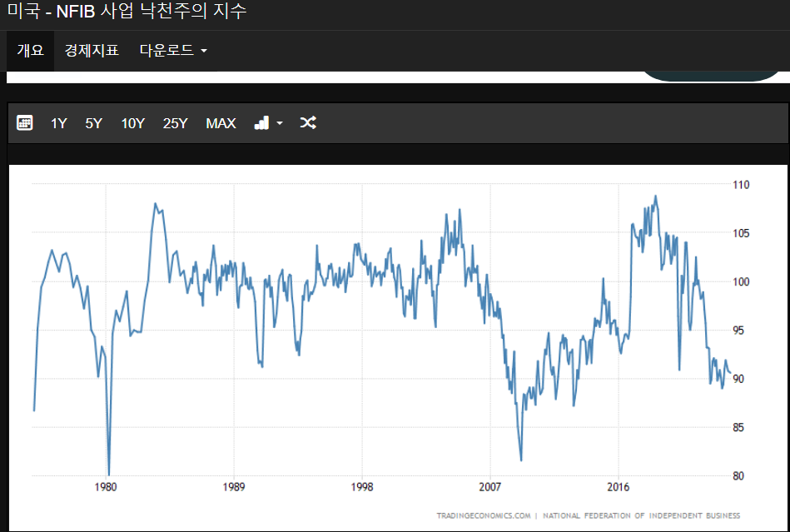Screen dimensions: 790x532
Task: Click the shuffle compare icon
Action: (308, 122)
